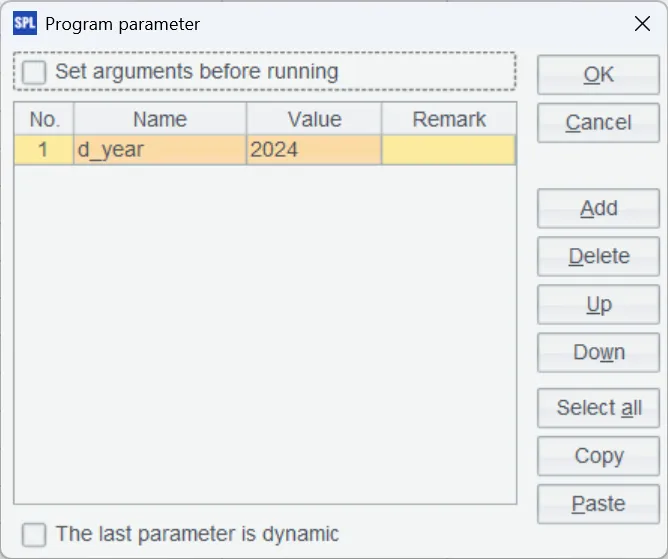The image size is (668, 559).
Task: Click the Select all button
Action: click(598, 408)
